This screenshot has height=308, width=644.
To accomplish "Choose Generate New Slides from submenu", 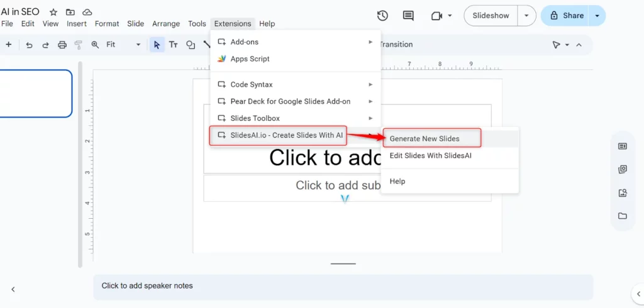I will pos(425,138).
